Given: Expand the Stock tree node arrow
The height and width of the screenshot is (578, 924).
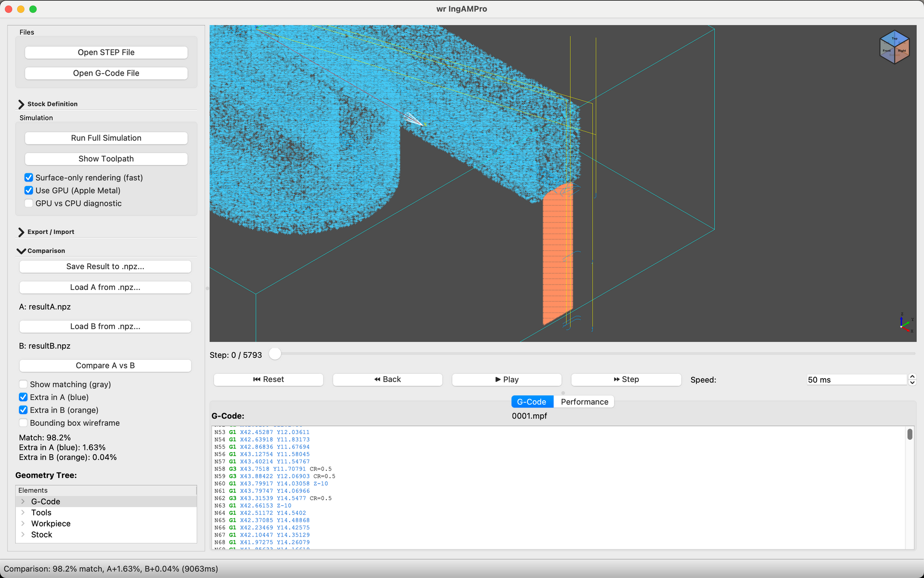Looking at the screenshot, I should (x=23, y=535).
